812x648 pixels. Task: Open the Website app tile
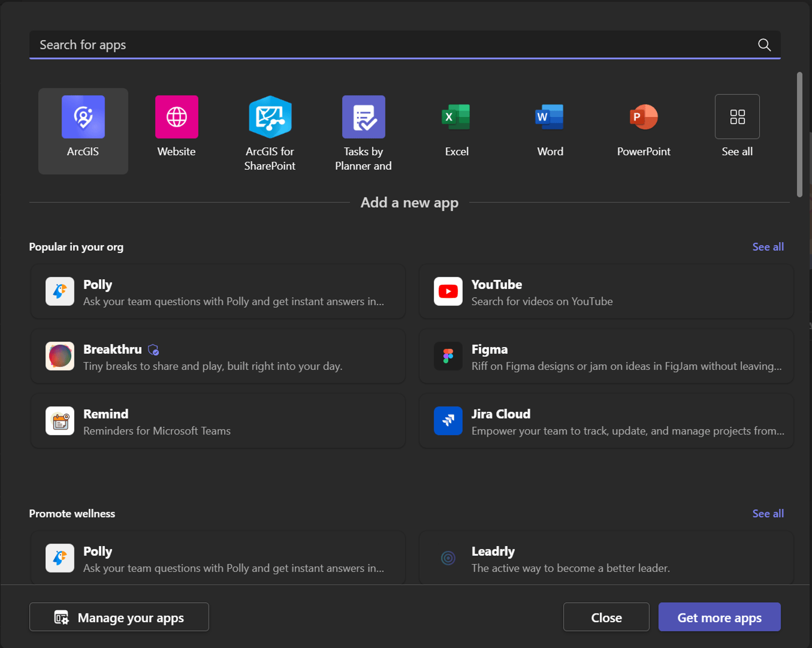[176, 131]
